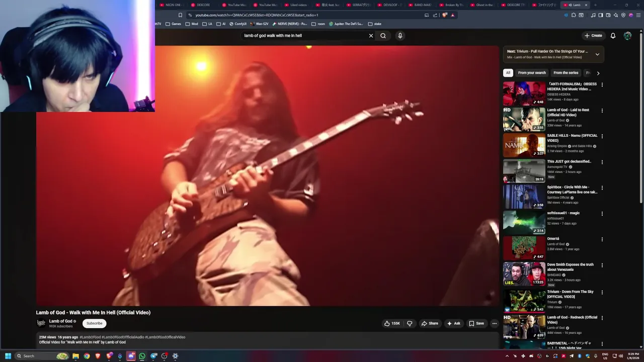Start voice search with microphone icon
This screenshot has height=362, width=644.
coord(400,36)
